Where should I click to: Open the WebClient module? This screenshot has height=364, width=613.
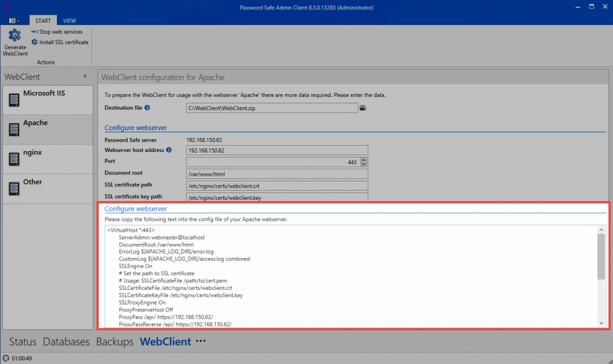[x=166, y=342]
